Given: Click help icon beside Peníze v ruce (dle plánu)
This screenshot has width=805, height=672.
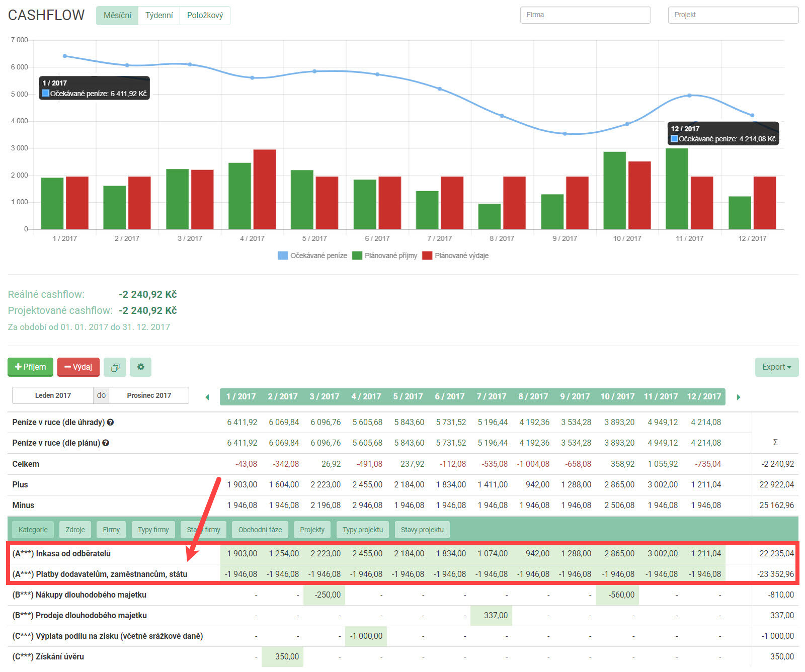Looking at the screenshot, I should coord(106,443).
